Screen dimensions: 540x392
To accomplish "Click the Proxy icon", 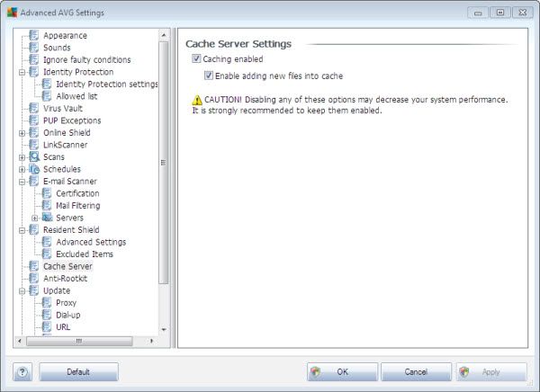I will click(x=47, y=302).
